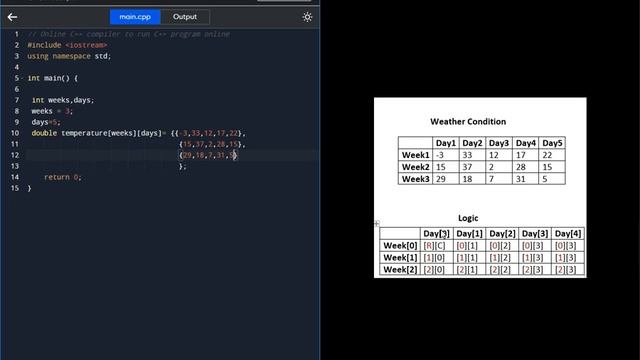The width and height of the screenshot is (640, 360).
Task: Click the '22' cell in Week1
Action: pos(552,155)
